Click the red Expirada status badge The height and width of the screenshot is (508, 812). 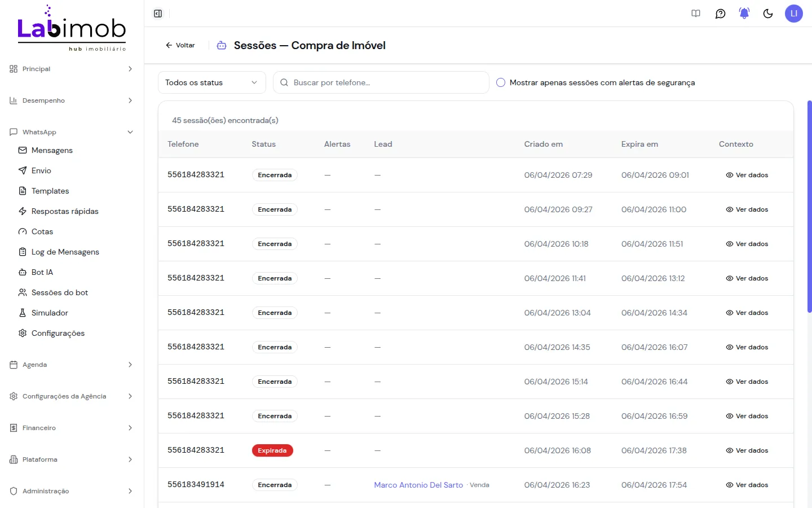pos(272,450)
